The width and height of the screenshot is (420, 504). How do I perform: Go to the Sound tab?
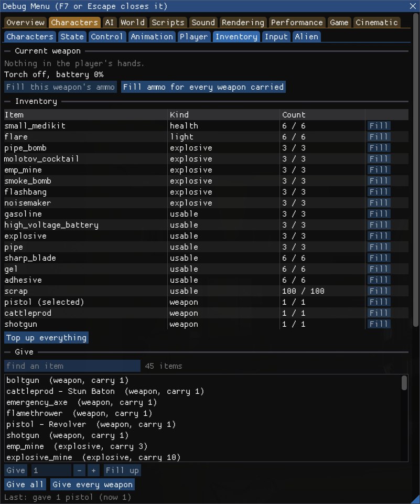[203, 23]
